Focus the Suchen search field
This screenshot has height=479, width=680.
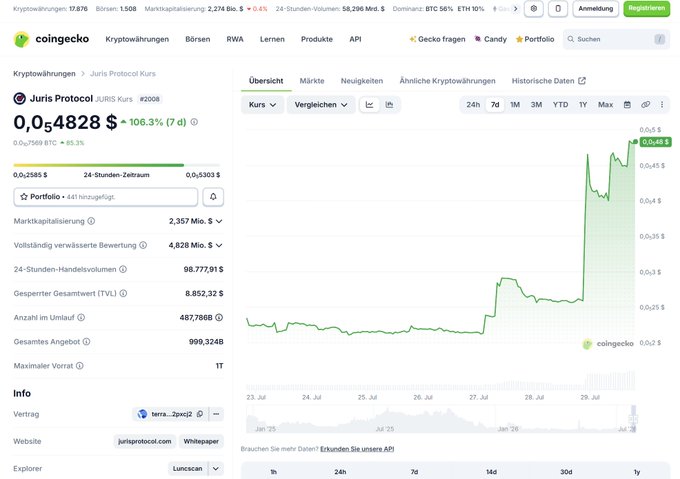[616, 39]
